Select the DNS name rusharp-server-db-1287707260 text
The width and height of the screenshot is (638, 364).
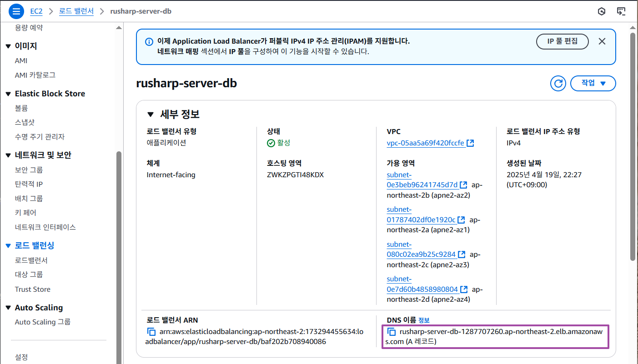pyautogui.click(x=495, y=336)
